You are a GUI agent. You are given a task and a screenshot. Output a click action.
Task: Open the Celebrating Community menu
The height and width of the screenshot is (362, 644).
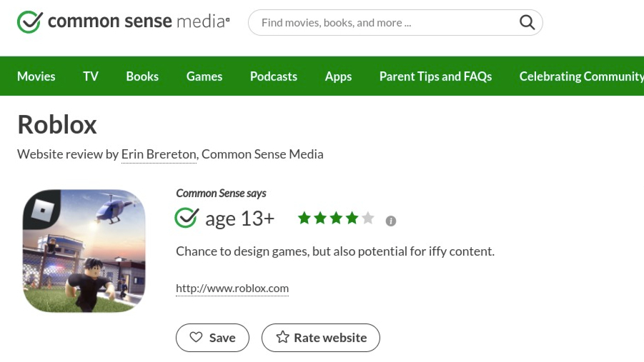[x=582, y=76]
